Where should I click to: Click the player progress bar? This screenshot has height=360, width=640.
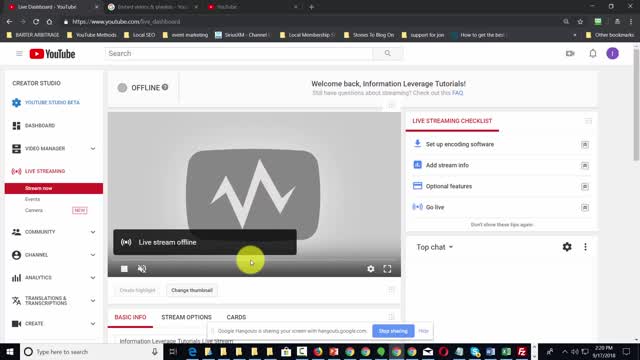point(254,260)
